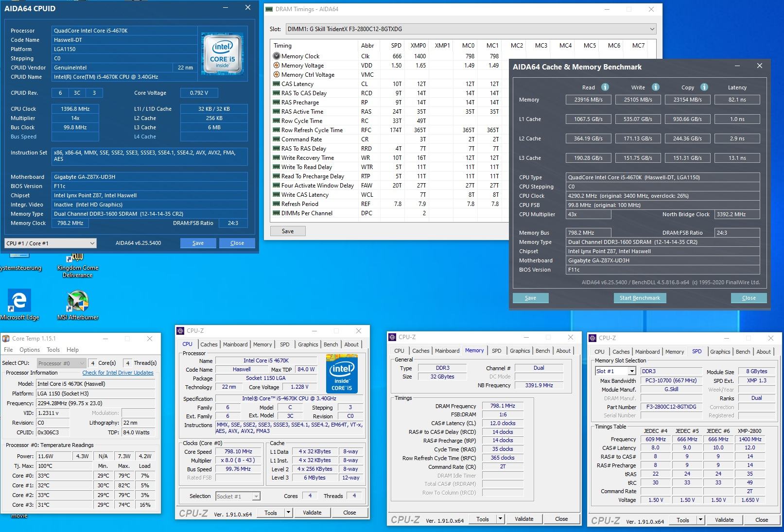Open the Processor #0 dropdown in Core Temp

pyautogui.click(x=61, y=363)
